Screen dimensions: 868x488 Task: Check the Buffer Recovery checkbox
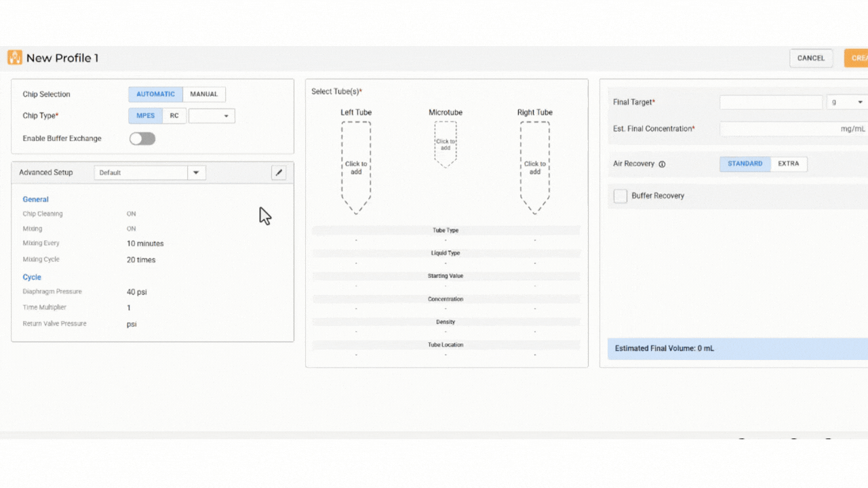620,196
